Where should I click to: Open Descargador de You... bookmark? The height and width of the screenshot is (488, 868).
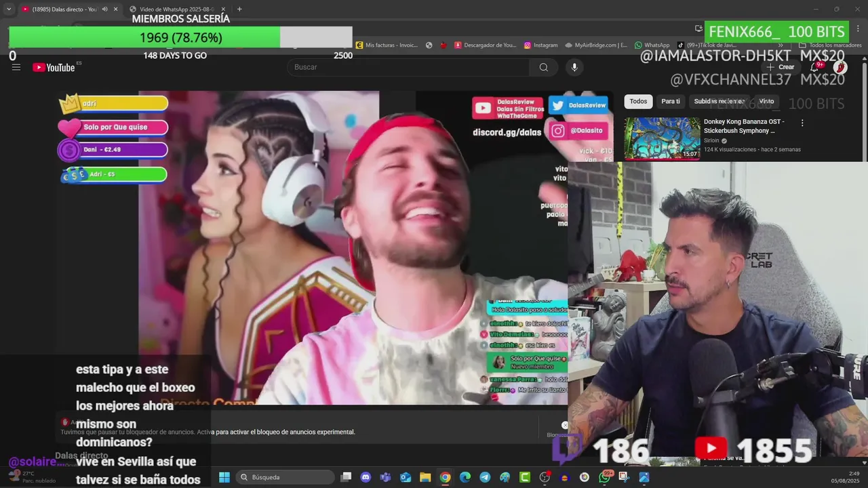point(486,45)
